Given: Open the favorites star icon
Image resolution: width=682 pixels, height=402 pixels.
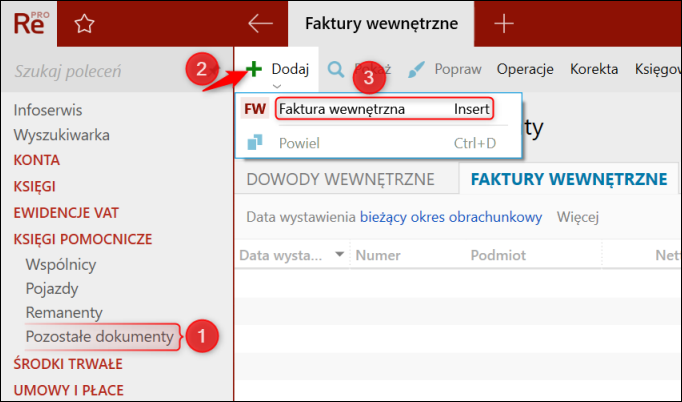Looking at the screenshot, I should [84, 24].
